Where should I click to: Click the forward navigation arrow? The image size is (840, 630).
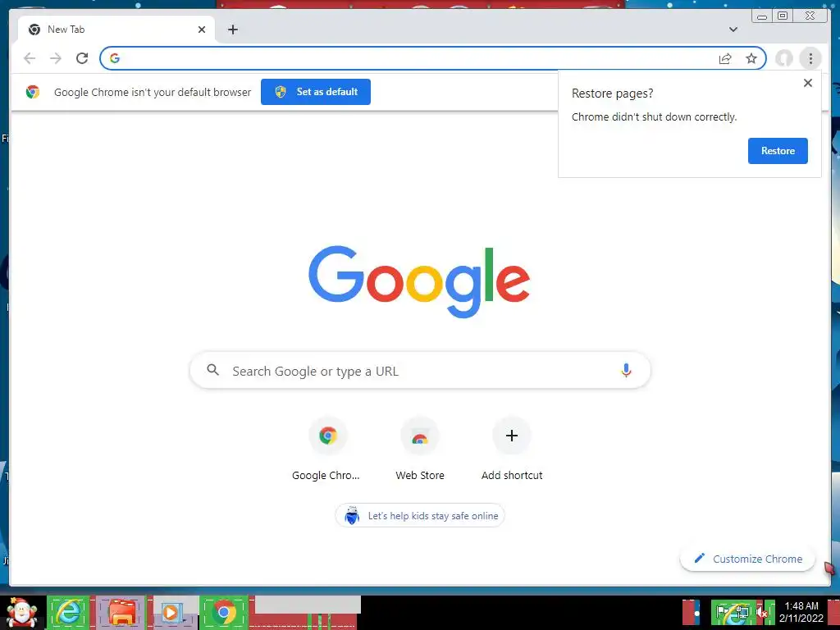[x=56, y=58]
